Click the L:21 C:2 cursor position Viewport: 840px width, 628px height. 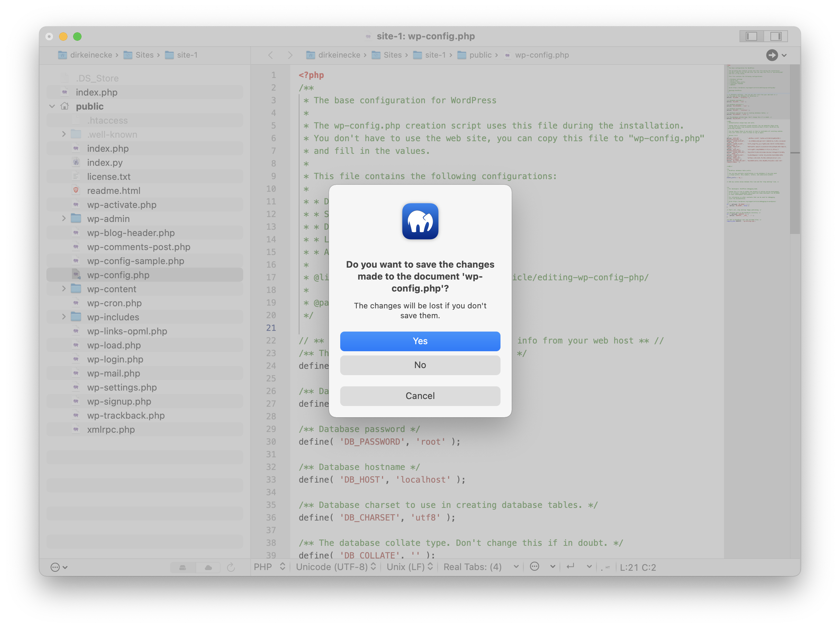click(638, 567)
